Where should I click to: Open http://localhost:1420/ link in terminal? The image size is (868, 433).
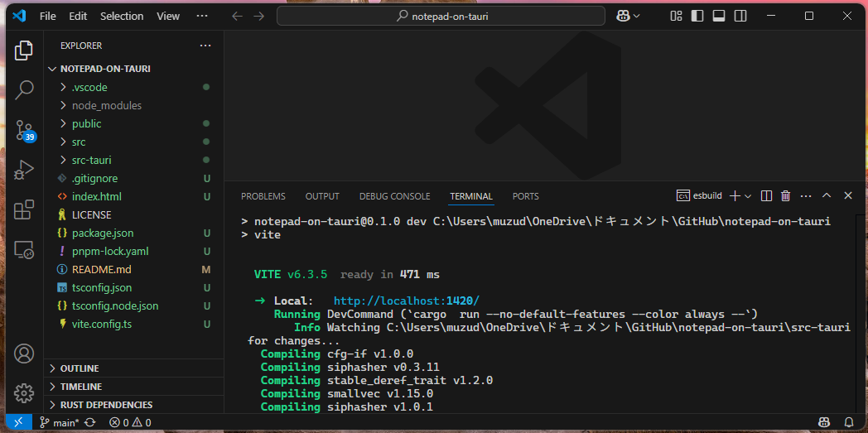click(407, 301)
